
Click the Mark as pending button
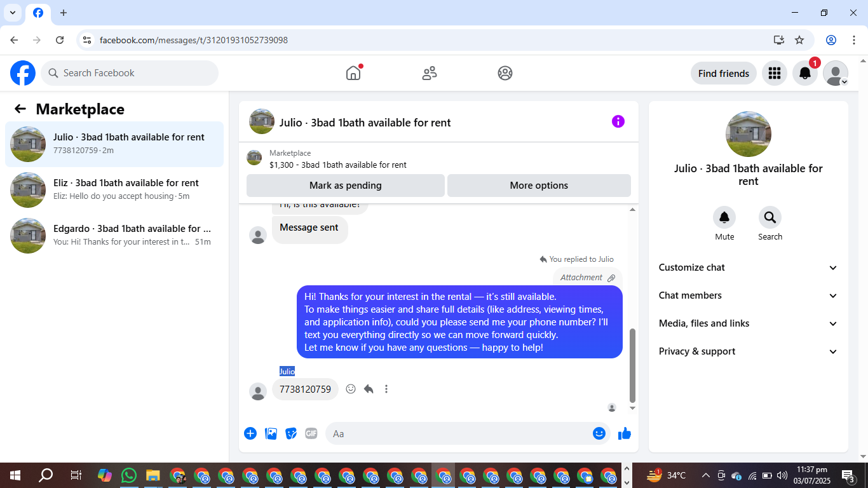click(x=345, y=186)
